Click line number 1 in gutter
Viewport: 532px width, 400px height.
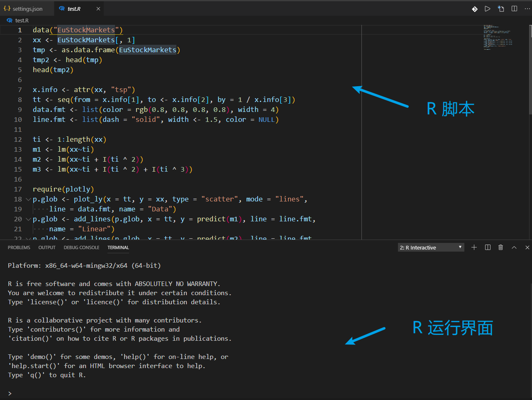click(x=20, y=30)
